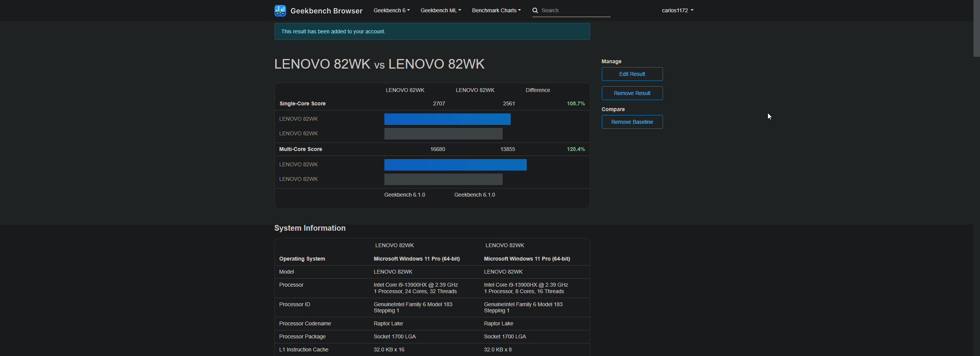Click the Operating System row label
Viewport: 980px width, 356px height.
pos(302,259)
